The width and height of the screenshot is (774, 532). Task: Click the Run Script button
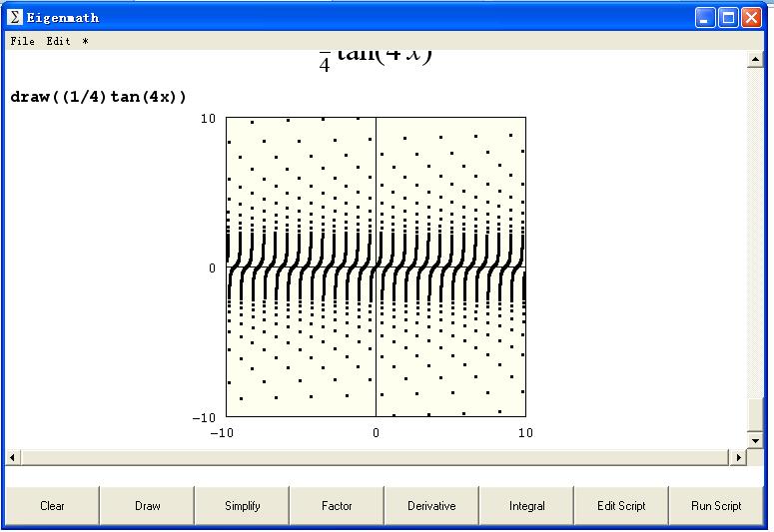coord(716,506)
